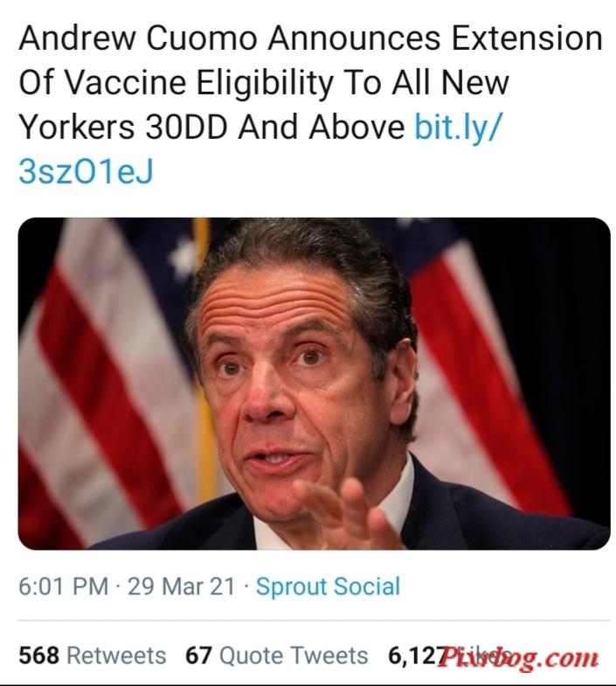View the list of 568 Retweets

(x=93, y=655)
